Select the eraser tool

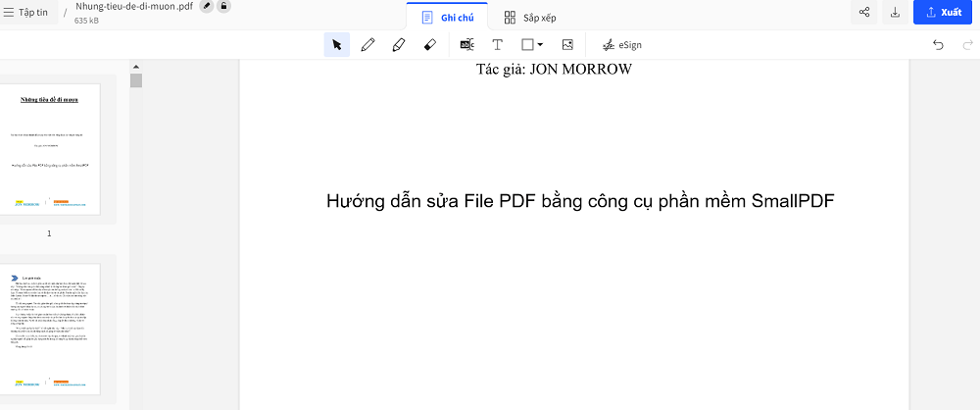pyautogui.click(x=429, y=45)
